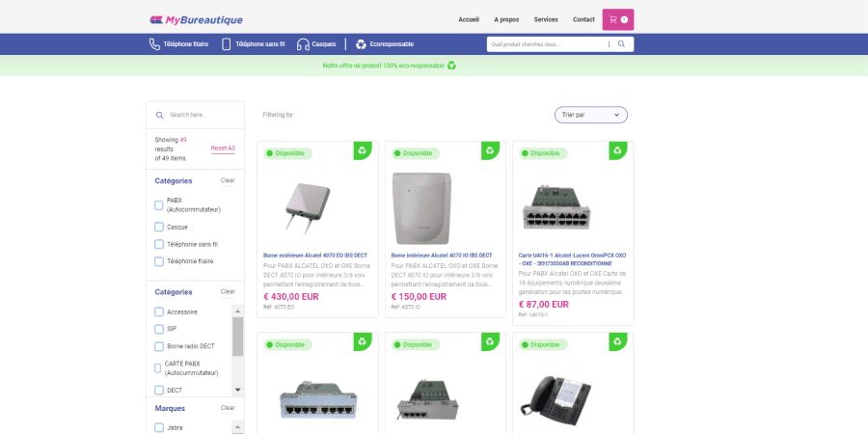
Task: Click the € 150,00 EUR price
Action: (420, 297)
